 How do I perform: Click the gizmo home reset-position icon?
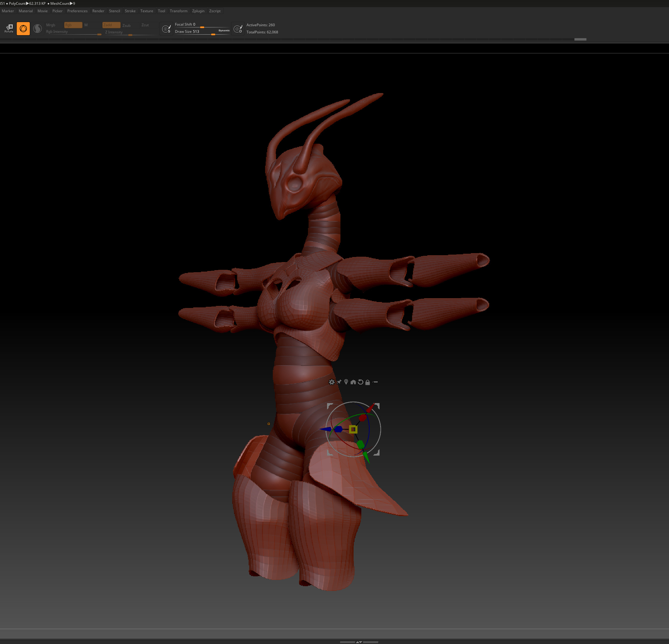353,382
